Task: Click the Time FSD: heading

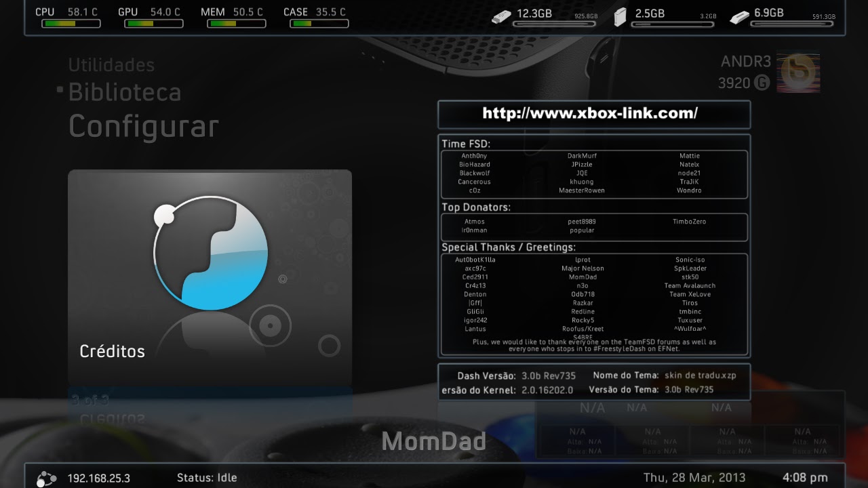Action: [466, 144]
